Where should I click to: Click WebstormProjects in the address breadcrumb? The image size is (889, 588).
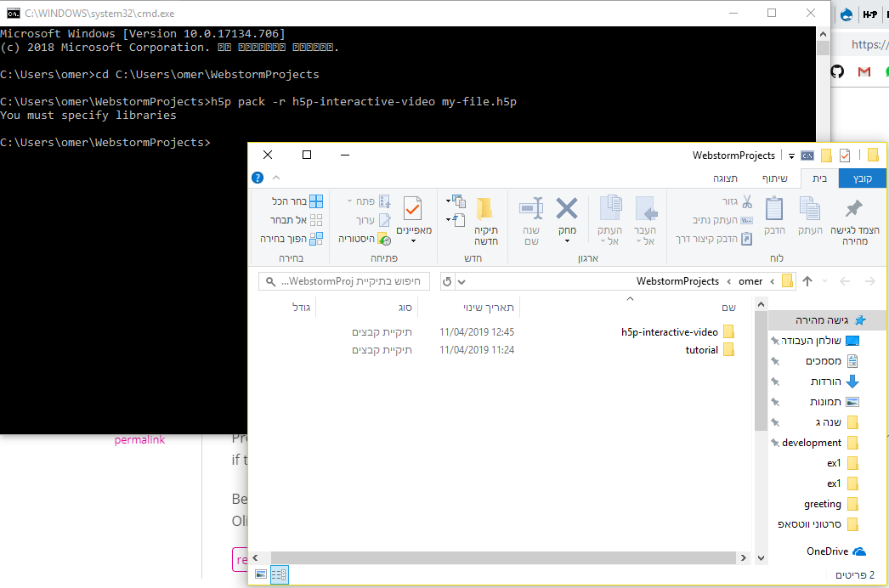tap(677, 281)
